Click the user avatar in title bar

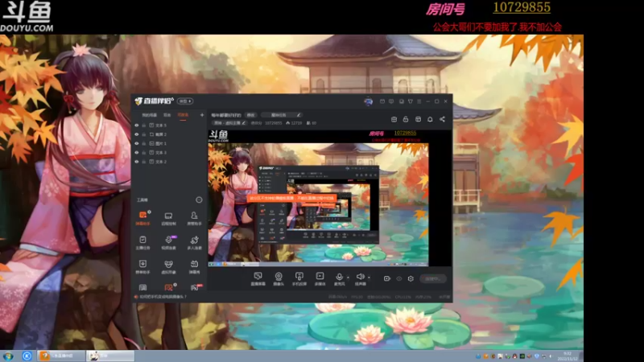pos(369,101)
